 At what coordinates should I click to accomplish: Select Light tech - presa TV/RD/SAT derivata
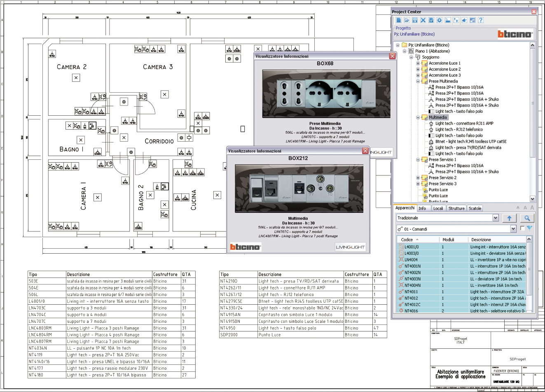coord(468,147)
